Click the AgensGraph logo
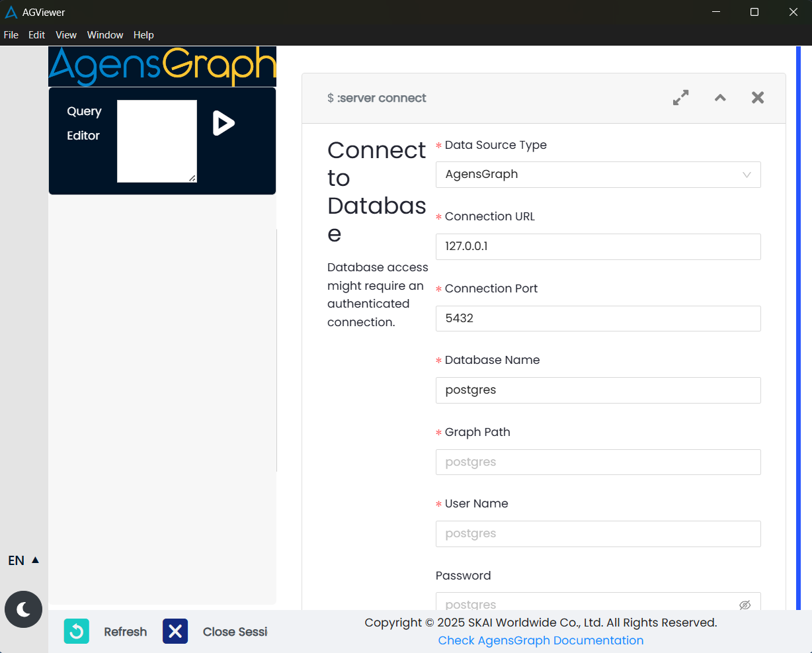This screenshot has width=812, height=653. coord(163,66)
